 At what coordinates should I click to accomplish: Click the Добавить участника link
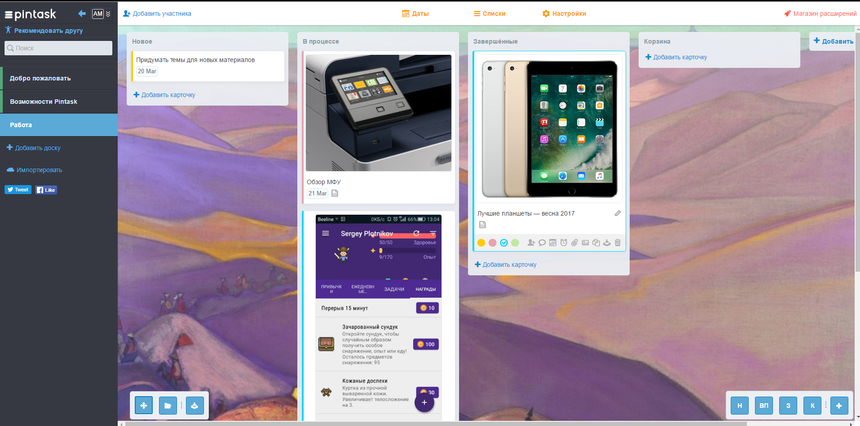coord(157,14)
